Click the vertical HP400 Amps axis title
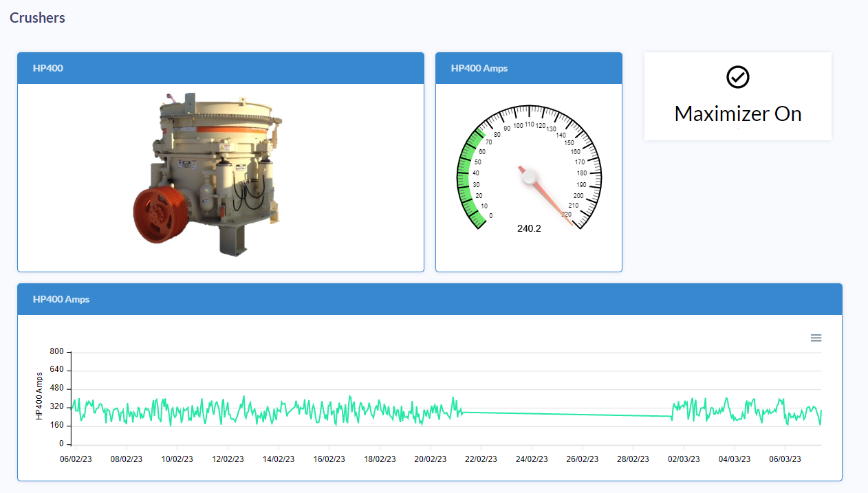This screenshot has width=868, height=493. click(39, 396)
